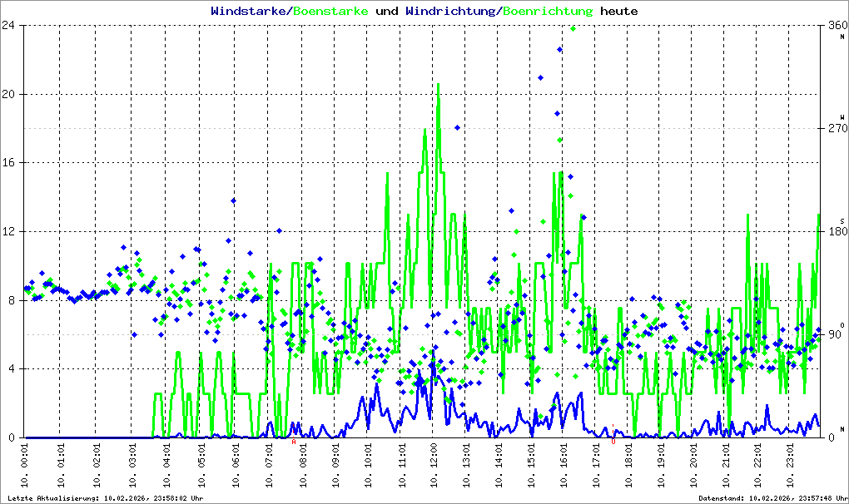Click the 'S' compass letter above 180

[842, 221]
